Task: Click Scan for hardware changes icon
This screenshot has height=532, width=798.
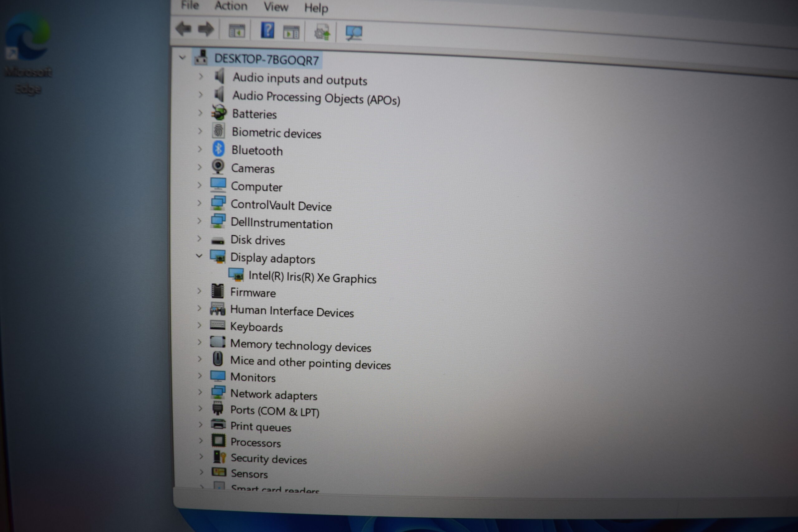Action: coord(354,33)
